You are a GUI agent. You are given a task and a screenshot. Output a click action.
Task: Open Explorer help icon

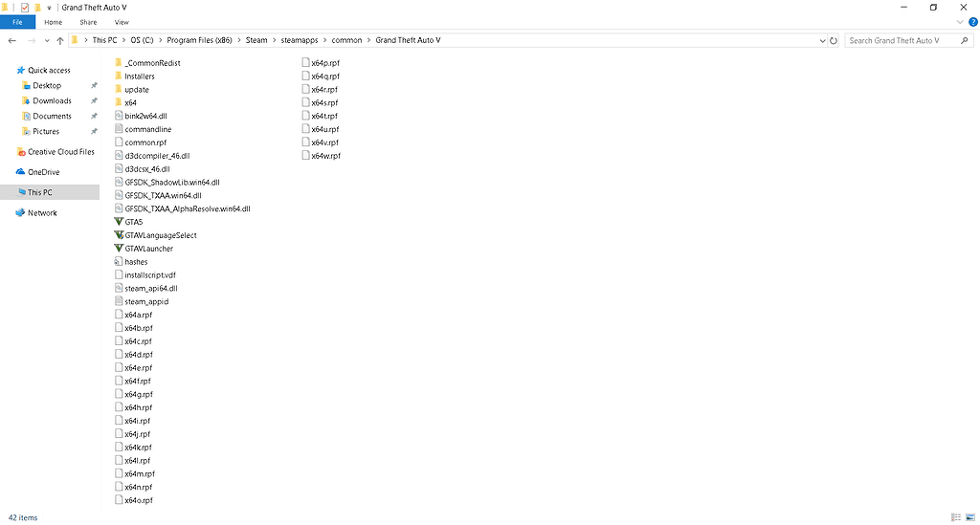click(972, 22)
